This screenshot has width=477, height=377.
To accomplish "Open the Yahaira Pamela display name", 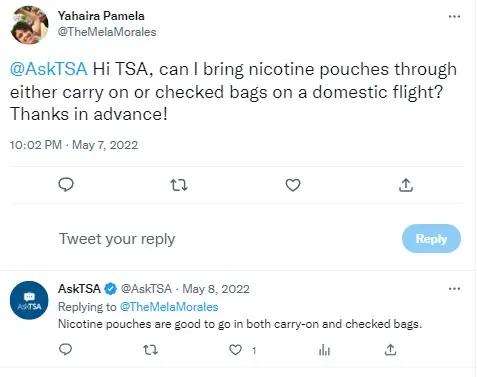I will (x=101, y=16).
